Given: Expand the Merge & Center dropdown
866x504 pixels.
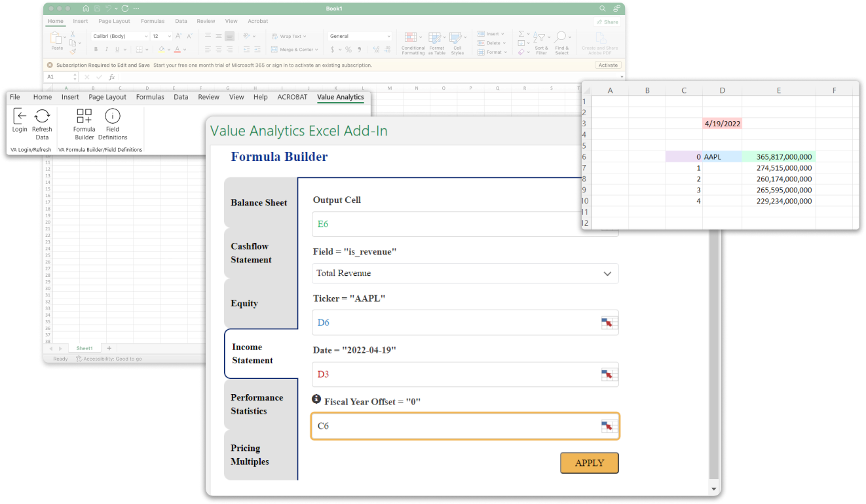Looking at the screenshot, I should [316, 50].
